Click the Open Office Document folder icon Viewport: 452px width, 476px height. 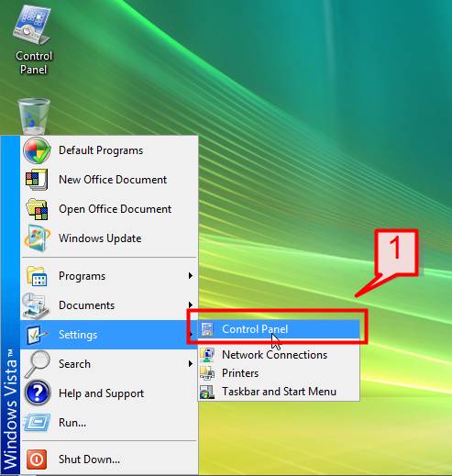pyautogui.click(x=37, y=209)
